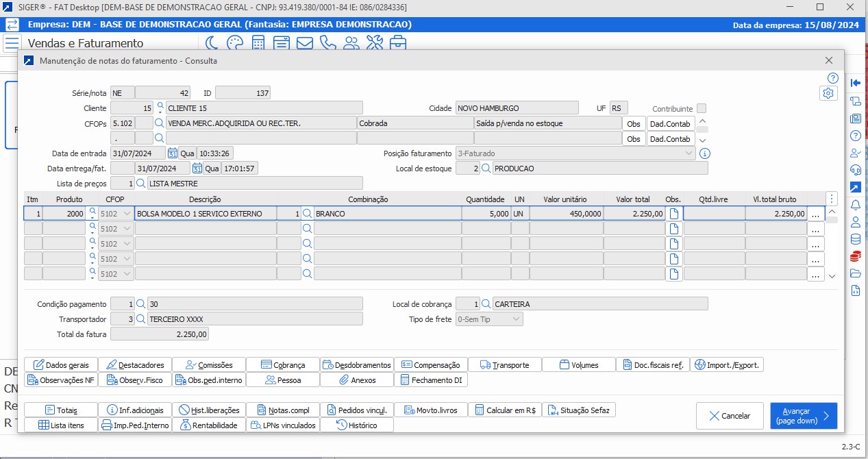
Task: Open the Dados gerais section
Action: point(60,364)
